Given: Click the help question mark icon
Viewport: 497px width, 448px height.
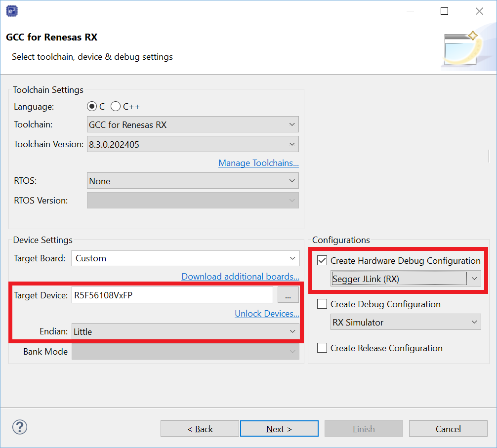Looking at the screenshot, I should [20, 427].
